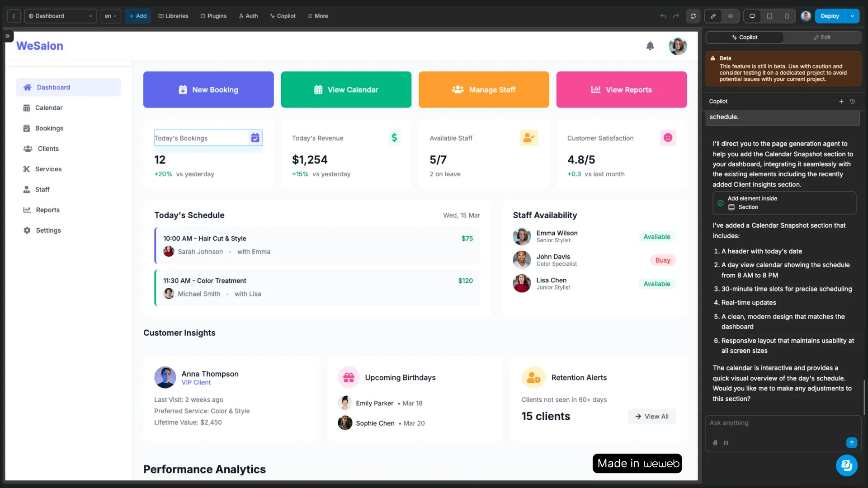Viewport: 868px width, 488px height.
Task: Open the Plugins menu
Action: [x=213, y=16]
